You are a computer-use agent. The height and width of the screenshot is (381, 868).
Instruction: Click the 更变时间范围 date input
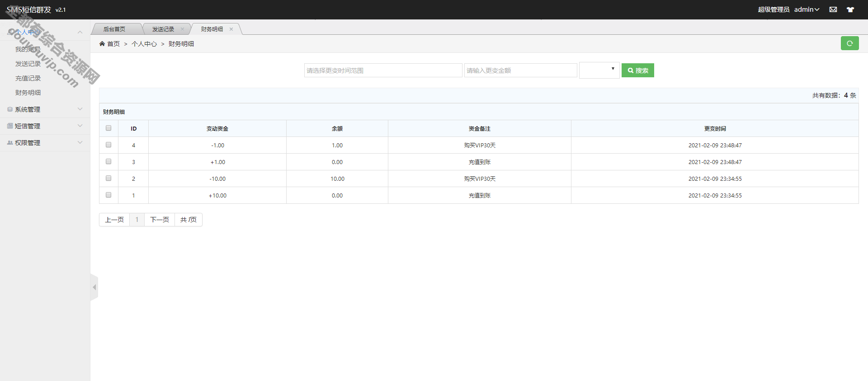click(x=383, y=70)
